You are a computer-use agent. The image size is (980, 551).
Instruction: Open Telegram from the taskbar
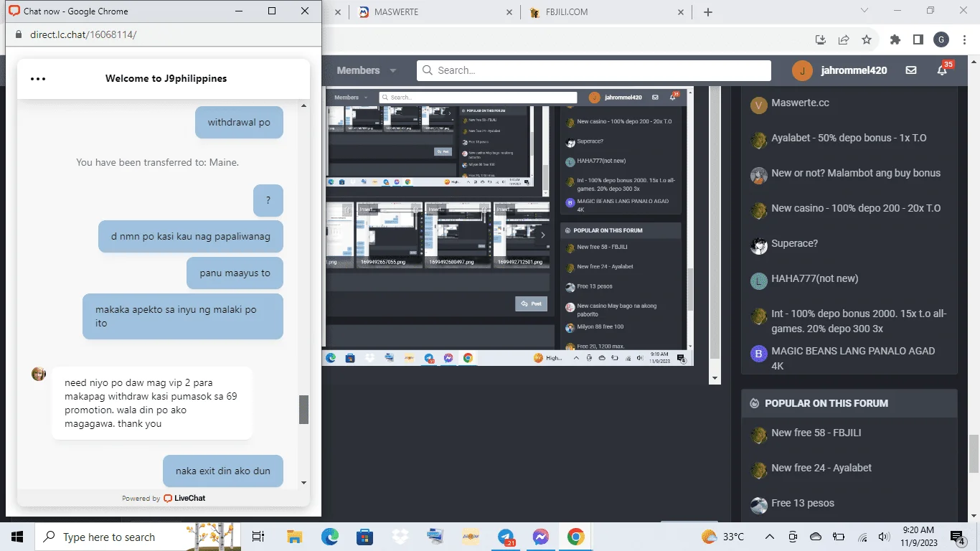coord(506,537)
